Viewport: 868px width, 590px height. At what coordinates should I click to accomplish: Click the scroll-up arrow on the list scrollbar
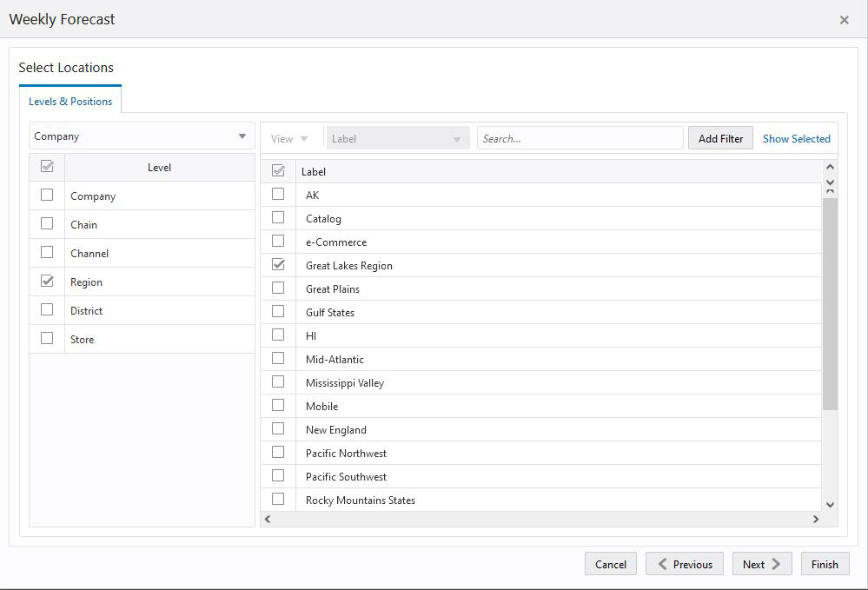830,166
